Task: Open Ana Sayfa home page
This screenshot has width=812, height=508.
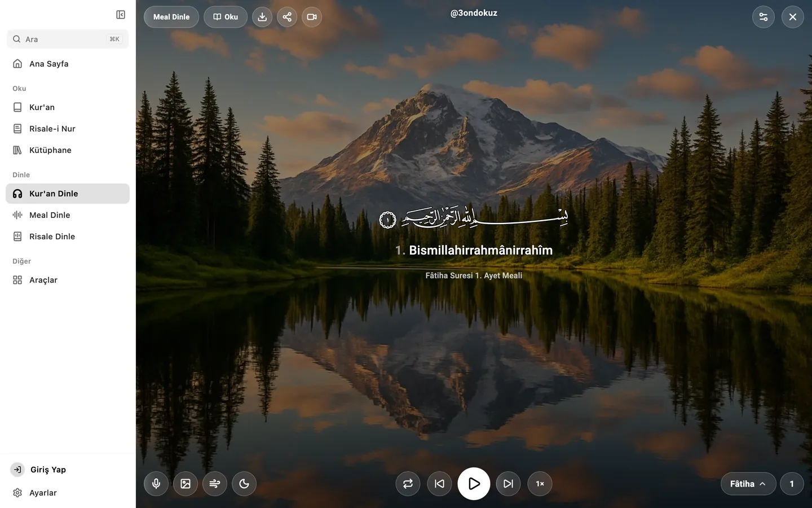Action: tap(68, 64)
